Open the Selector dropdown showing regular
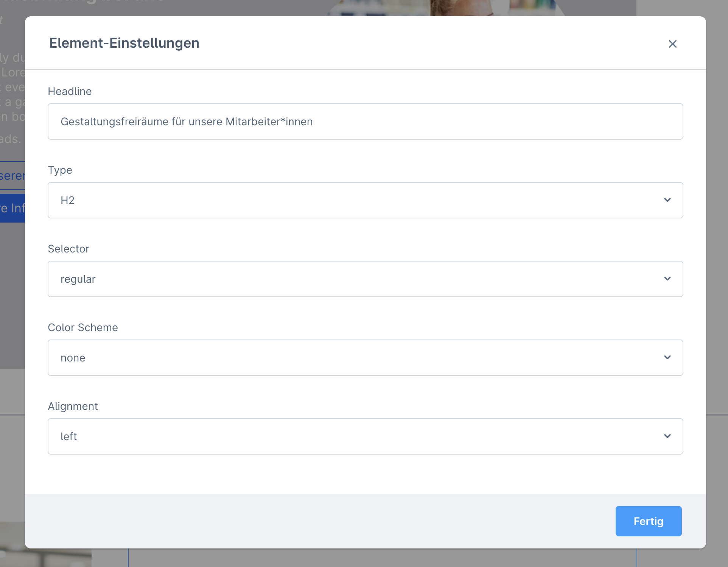 point(365,279)
